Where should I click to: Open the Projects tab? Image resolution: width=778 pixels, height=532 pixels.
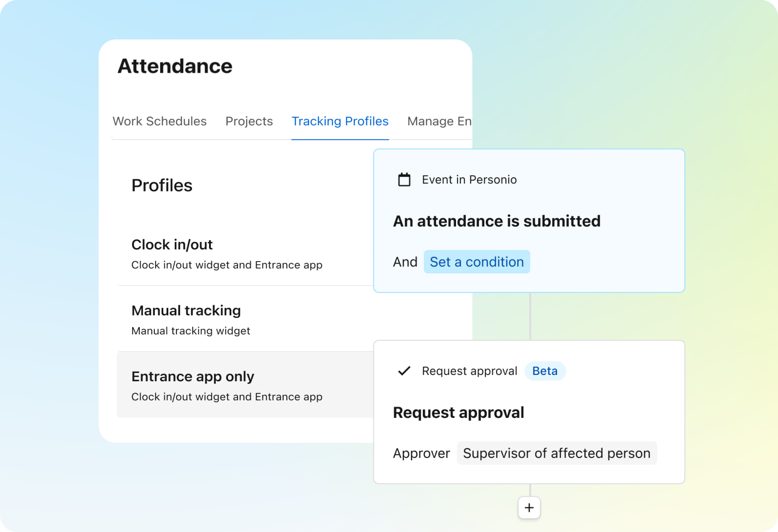point(249,121)
